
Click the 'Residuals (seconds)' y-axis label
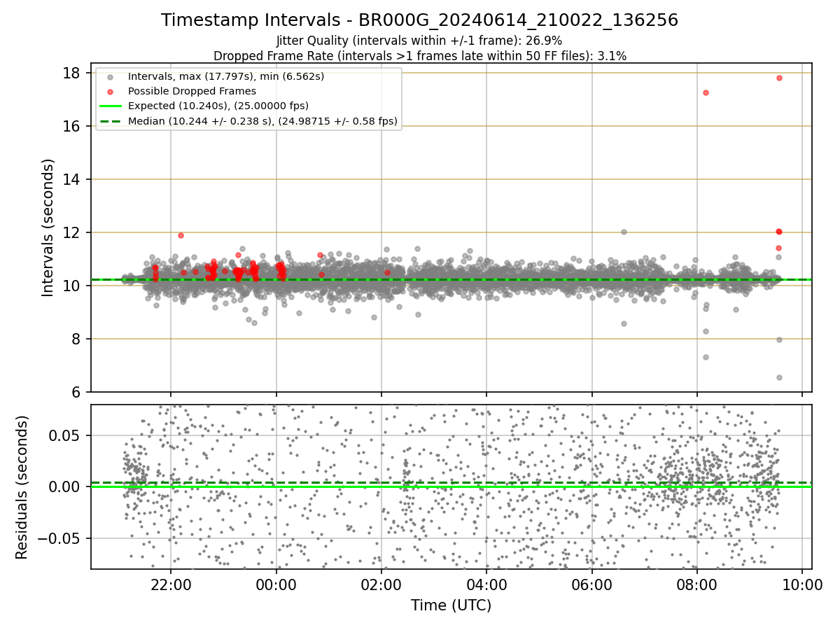pyautogui.click(x=22, y=487)
